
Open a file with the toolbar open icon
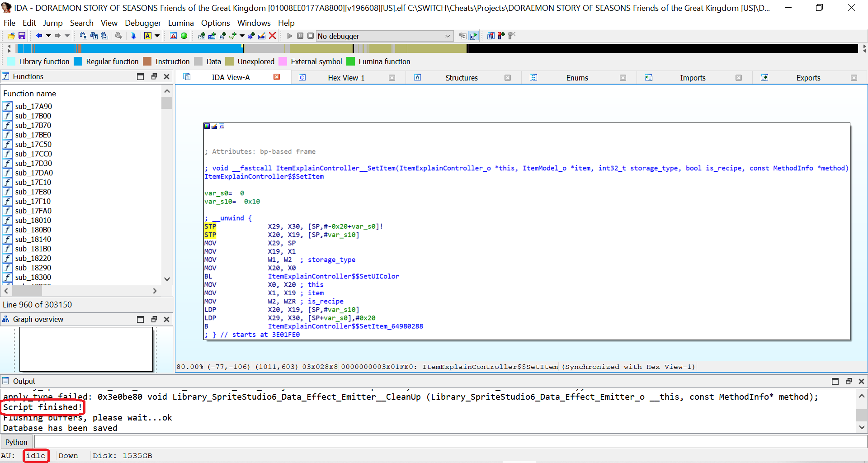[11, 36]
